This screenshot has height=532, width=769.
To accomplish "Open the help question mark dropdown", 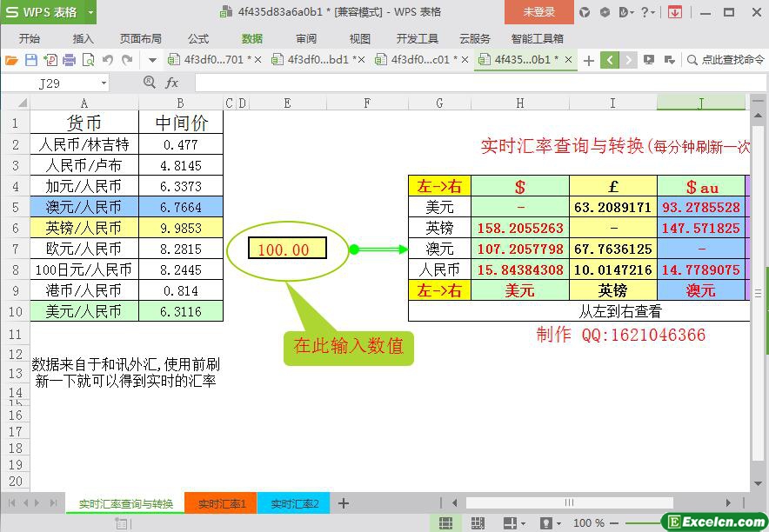I will click(647, 12).
